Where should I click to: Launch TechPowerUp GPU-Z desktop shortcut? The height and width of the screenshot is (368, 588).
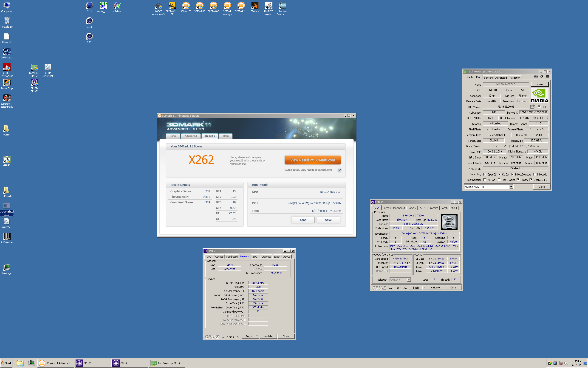click(x=34, y=70)
